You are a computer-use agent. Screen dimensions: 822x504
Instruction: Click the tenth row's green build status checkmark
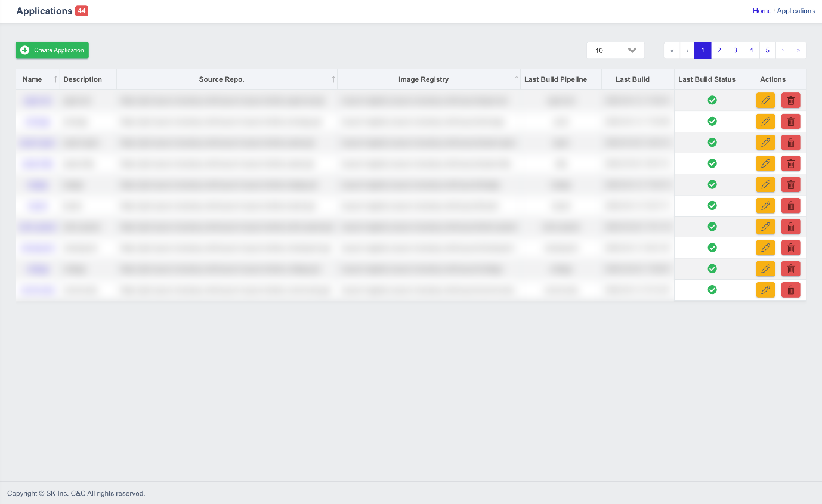tap(712, 289)
